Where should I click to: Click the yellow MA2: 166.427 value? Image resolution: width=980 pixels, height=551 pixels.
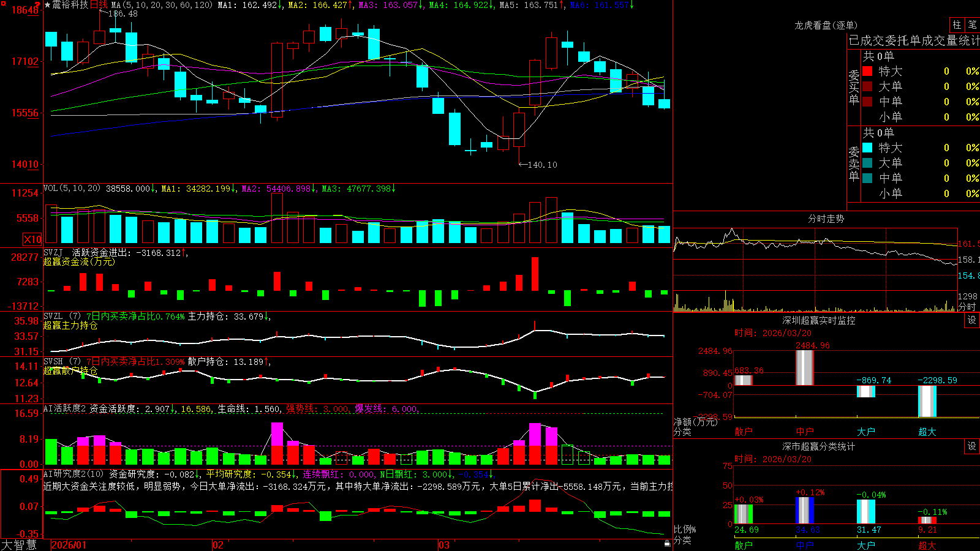click(320, 5)
